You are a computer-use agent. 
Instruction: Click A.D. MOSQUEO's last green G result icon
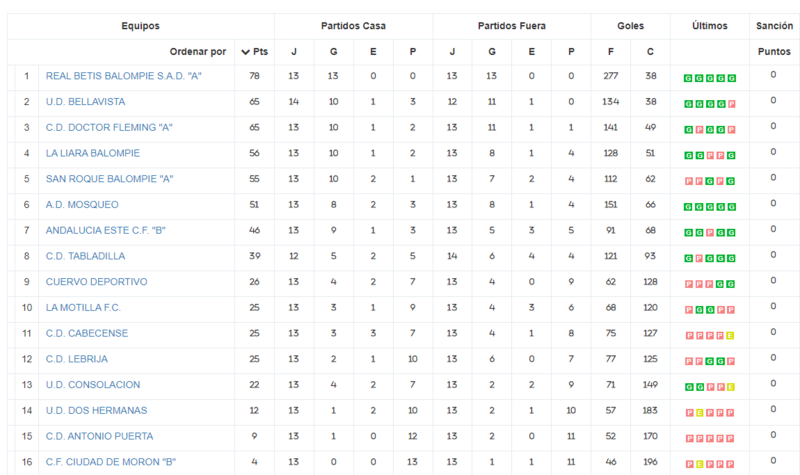(x=731, y=207)
